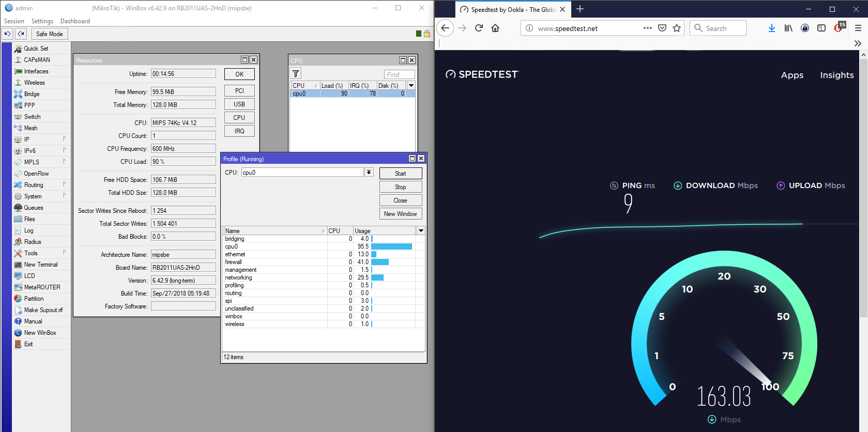Open Wireless menu entry
868x432 pixels.
tap(34, 83)
